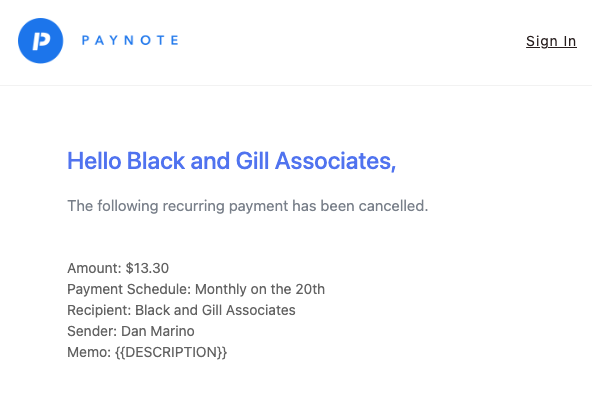Click the PAYNOTE wordmark text
Image resolution: width=592 pixels, height=416 pixels.
click(x=130, y=40)
